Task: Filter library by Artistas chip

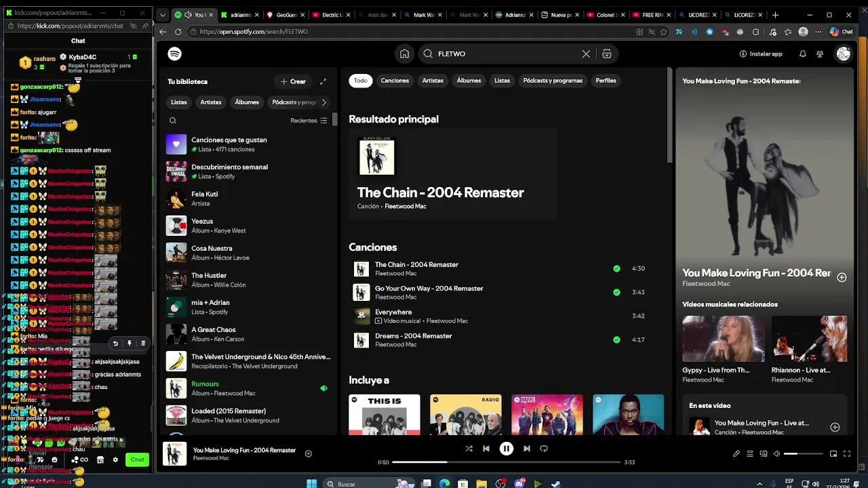Action: (211, 102)
